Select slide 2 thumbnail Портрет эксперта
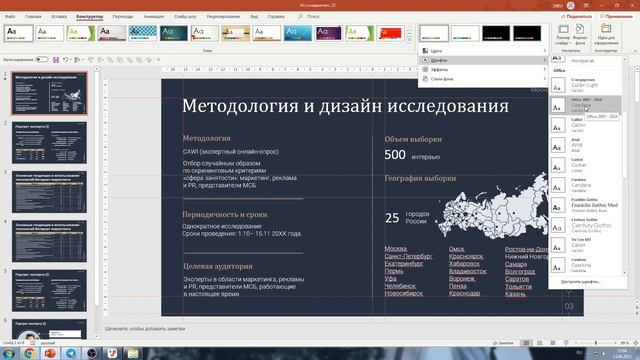The height and width of the screenshot is (360, 640). point(49,142)
